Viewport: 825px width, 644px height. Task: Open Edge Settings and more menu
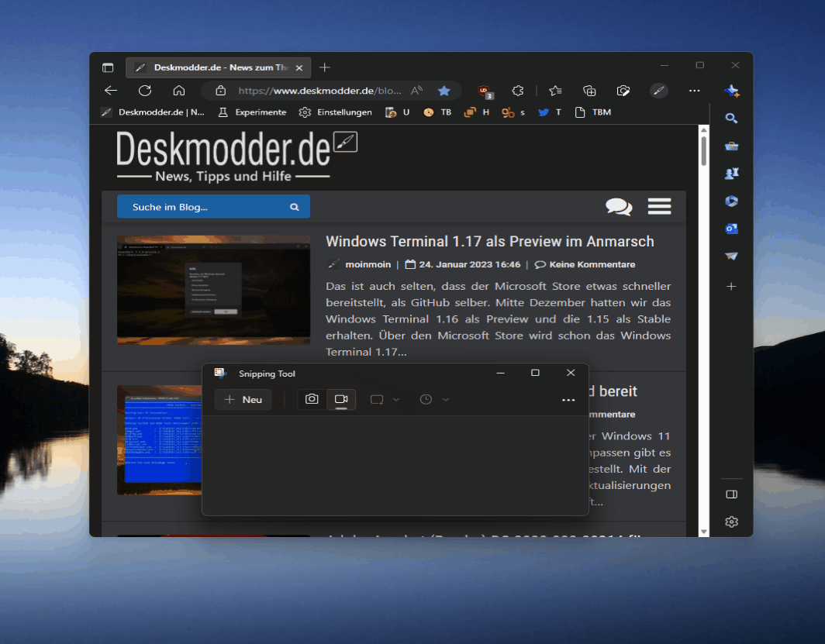tap(695, 91)
